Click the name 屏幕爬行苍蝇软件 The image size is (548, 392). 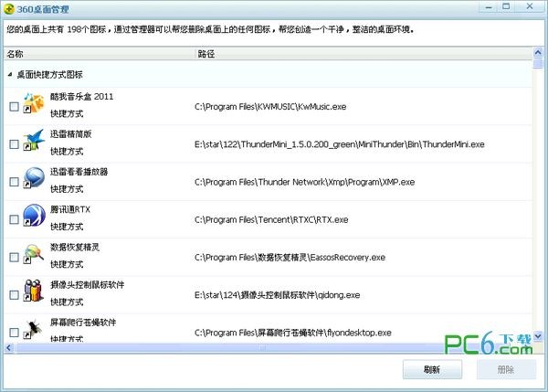point(83,323)
